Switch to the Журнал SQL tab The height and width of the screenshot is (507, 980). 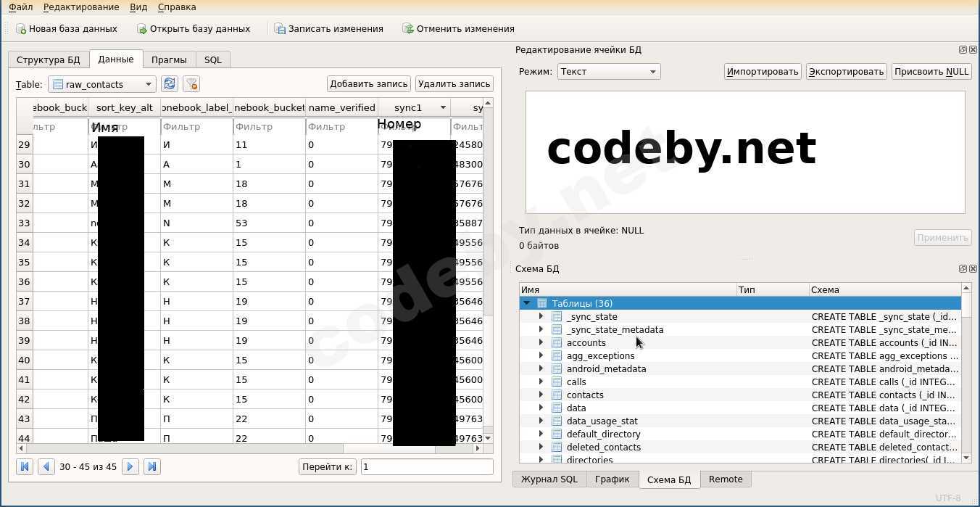[549, 479]
